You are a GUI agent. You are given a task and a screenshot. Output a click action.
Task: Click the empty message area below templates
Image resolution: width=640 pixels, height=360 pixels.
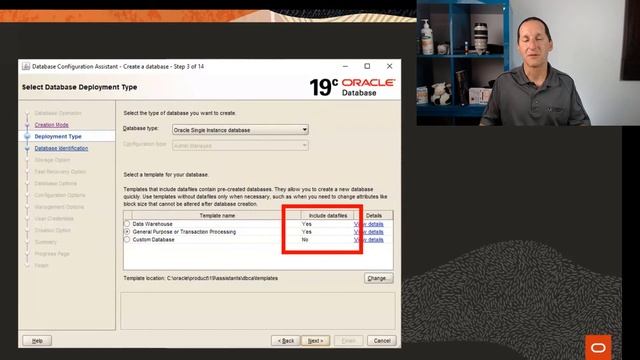coord(258,311)
